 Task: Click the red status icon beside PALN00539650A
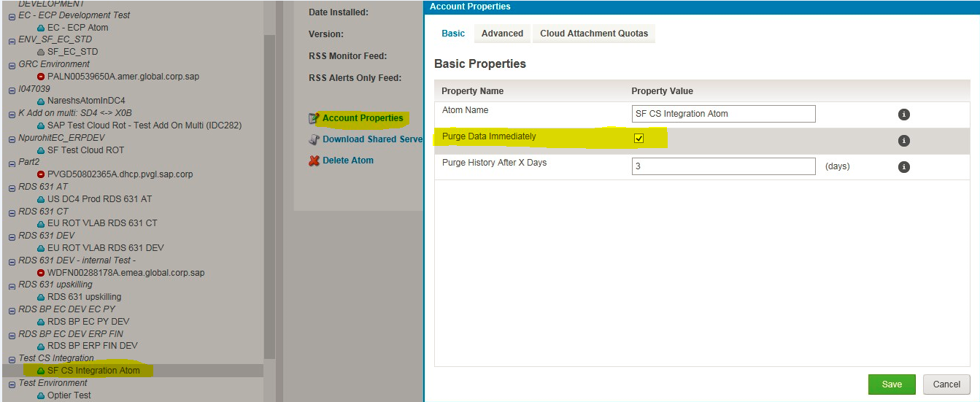point(41,77)
